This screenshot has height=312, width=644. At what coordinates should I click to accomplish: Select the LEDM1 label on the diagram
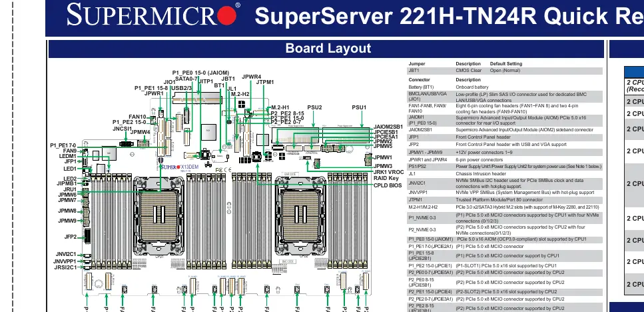click(x=67, y=156)
